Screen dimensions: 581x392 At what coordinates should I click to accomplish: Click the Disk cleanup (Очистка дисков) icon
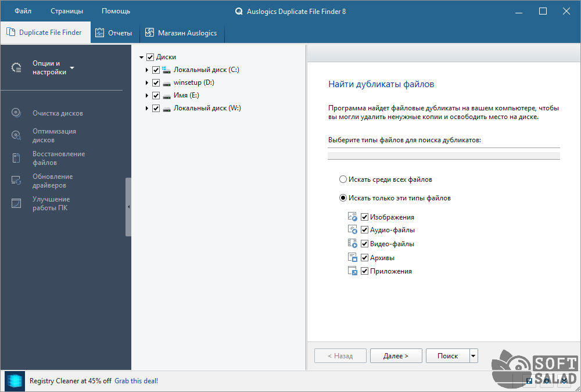pyautogui.click(x=16, y=113)
